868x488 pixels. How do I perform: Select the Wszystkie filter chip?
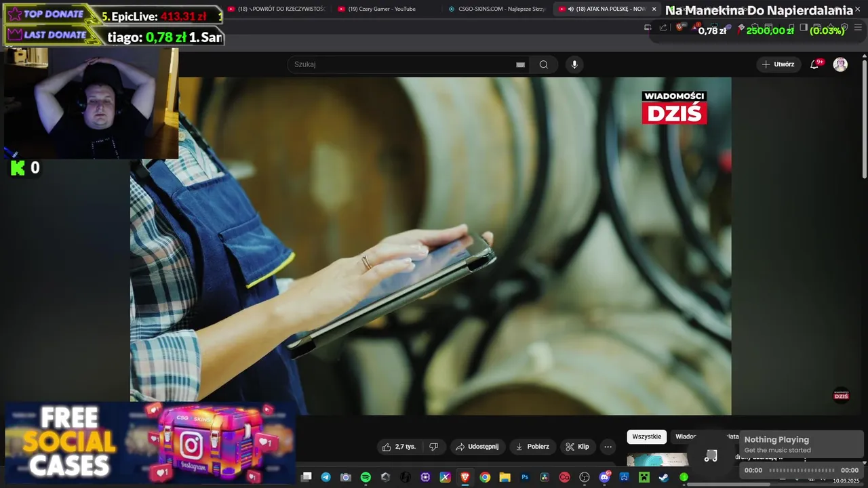[646, 436]
